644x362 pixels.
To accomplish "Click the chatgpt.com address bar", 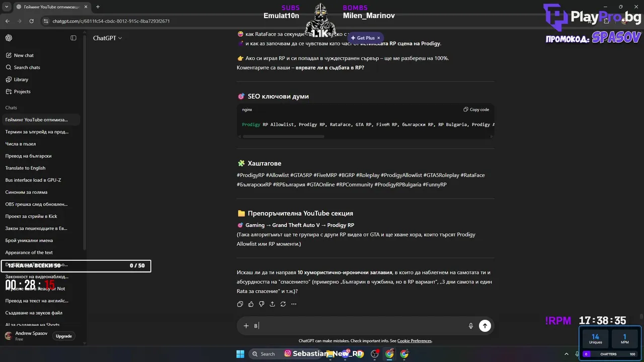I will point(111,21).
